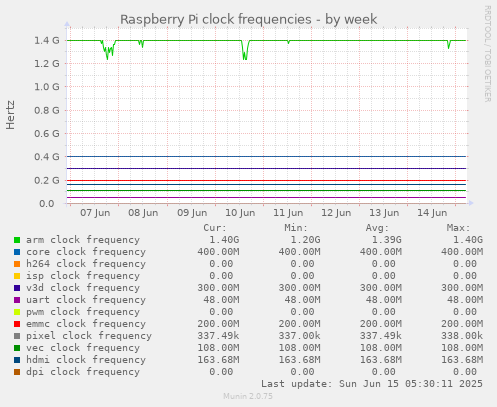497x407 pixels.
Task: Click the emmc clock frequency legend label
Action: (86, 324)
